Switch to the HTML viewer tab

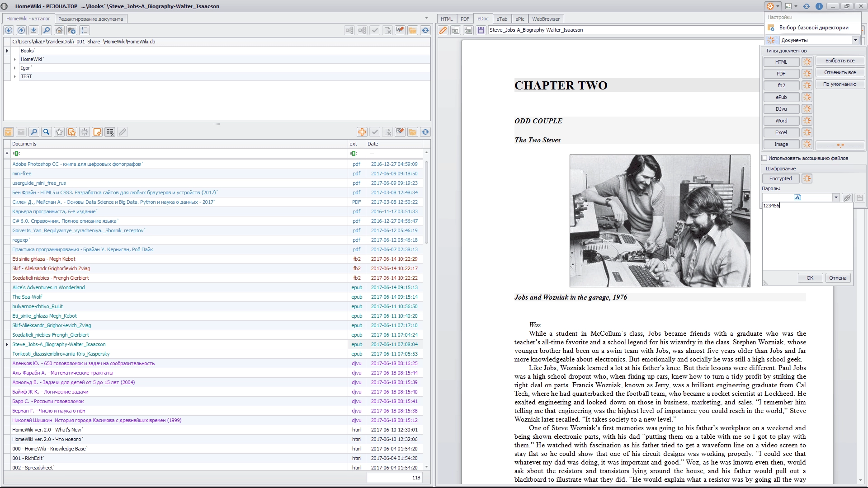(447, 19)
